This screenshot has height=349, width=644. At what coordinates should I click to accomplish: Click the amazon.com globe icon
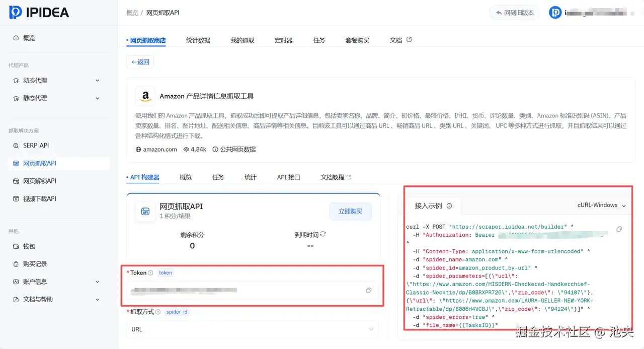[x=138, y=150]
